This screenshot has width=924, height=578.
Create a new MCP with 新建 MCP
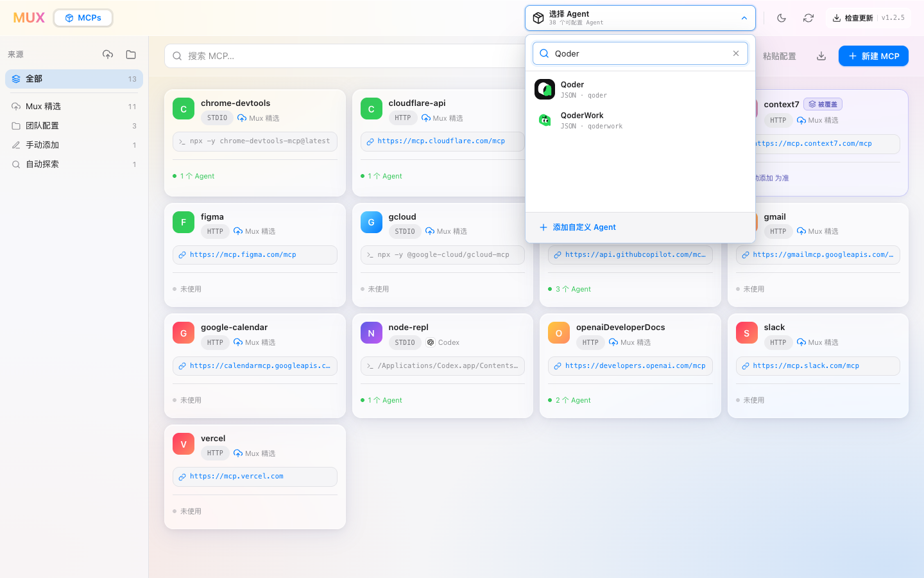coord(873,56)
